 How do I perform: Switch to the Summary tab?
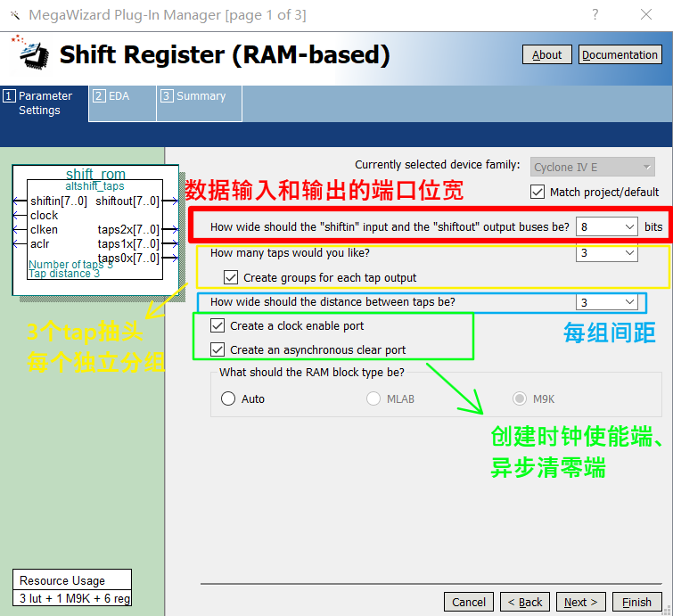coord(200,103)
